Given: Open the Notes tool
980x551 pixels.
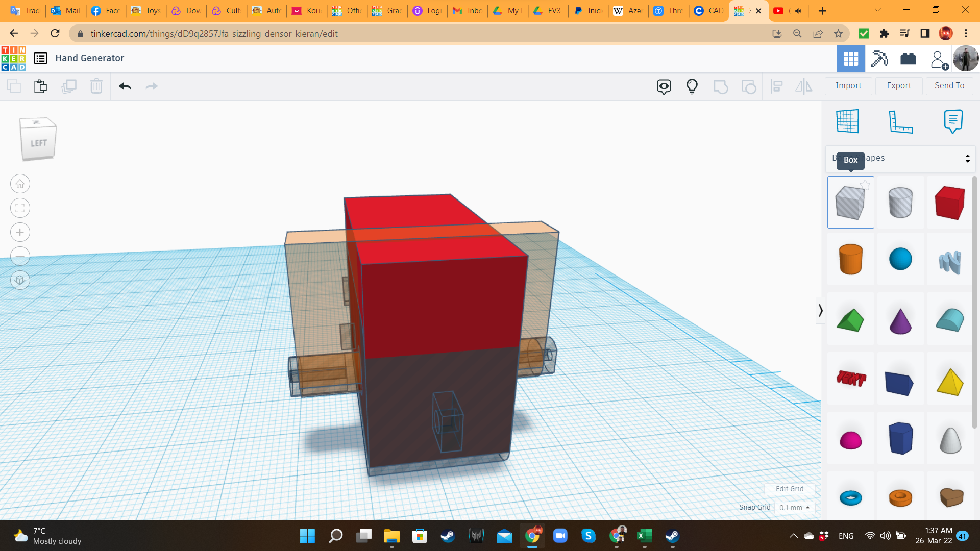Looking at the screenshot, I should (x=953, y=121).
